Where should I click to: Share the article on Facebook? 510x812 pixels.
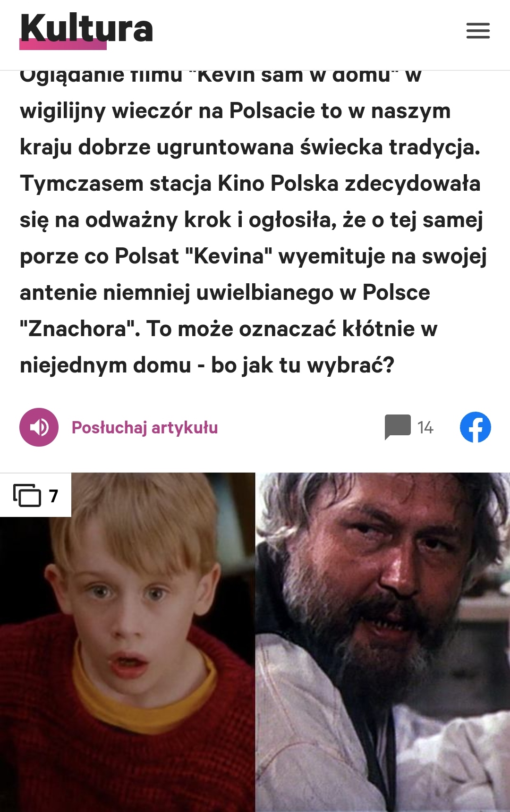tap(476, 427)
